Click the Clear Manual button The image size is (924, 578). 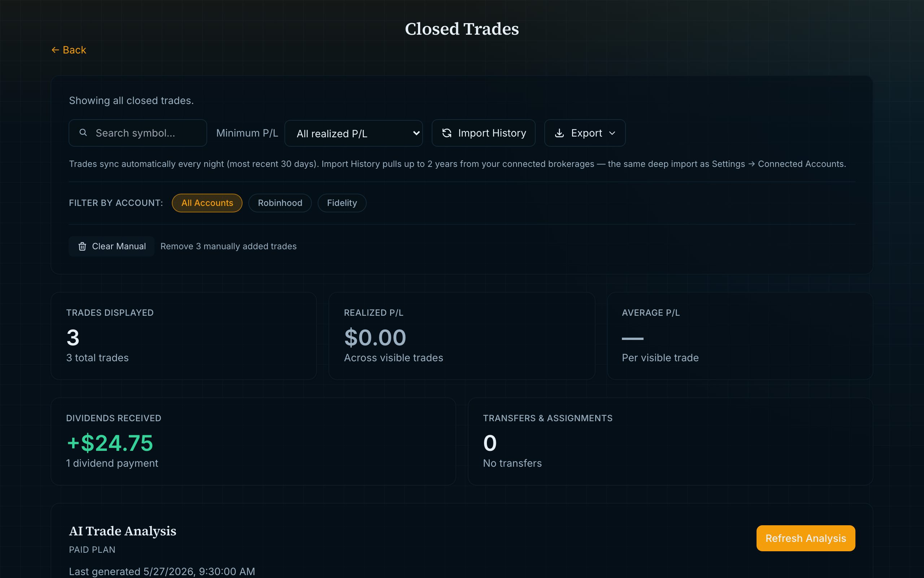(x=112, y=246)
